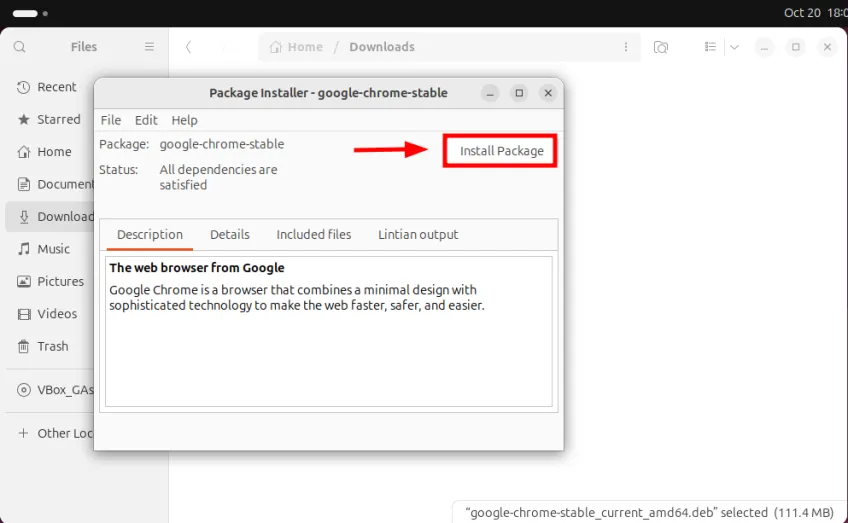Open the path bar three-dot menu
The width and height of the screenshot is (848, 523).
coord(626,47)
